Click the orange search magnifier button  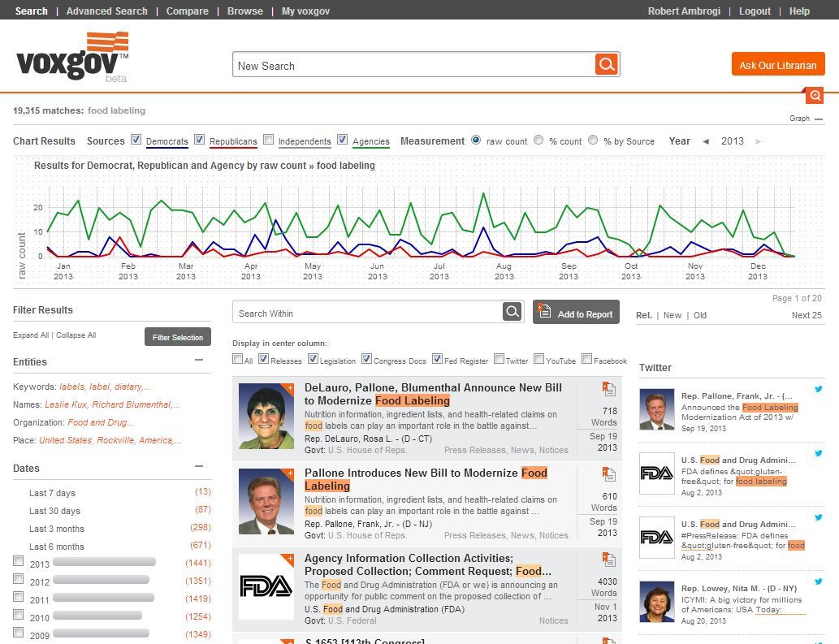click(607, 65)
